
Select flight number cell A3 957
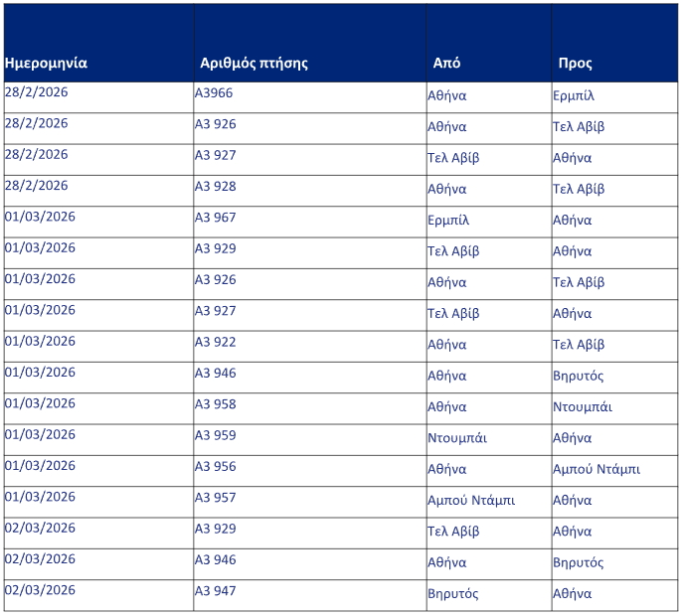[216, 497]
